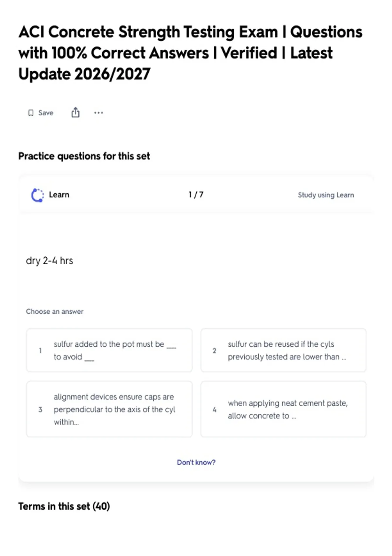Click the number 2 answer badge
392x556 pixels.
click(214, 351)
